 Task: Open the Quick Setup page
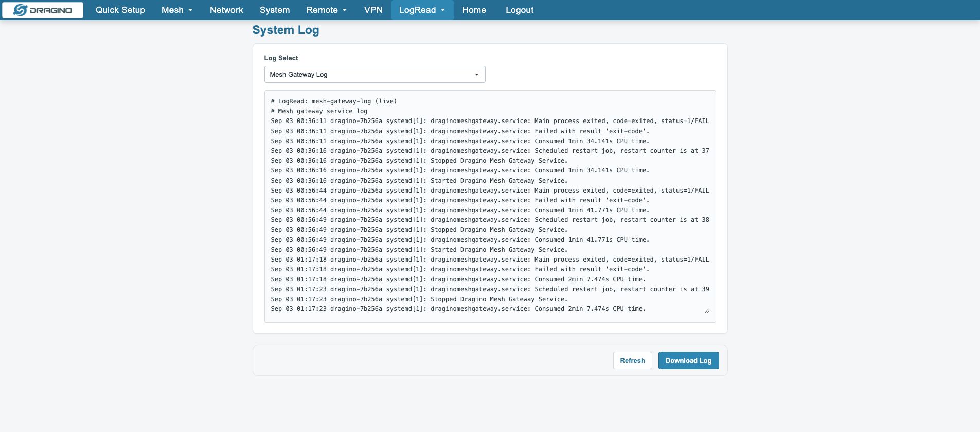(x=120, y=10)
